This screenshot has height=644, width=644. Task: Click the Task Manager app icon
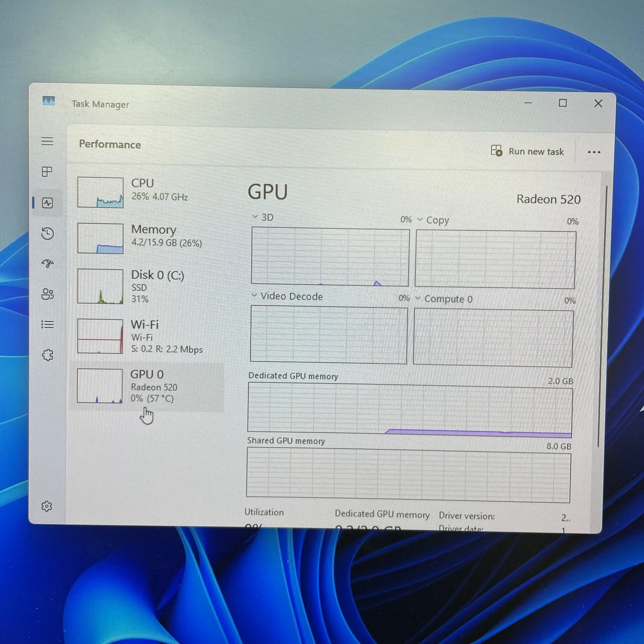49,101
